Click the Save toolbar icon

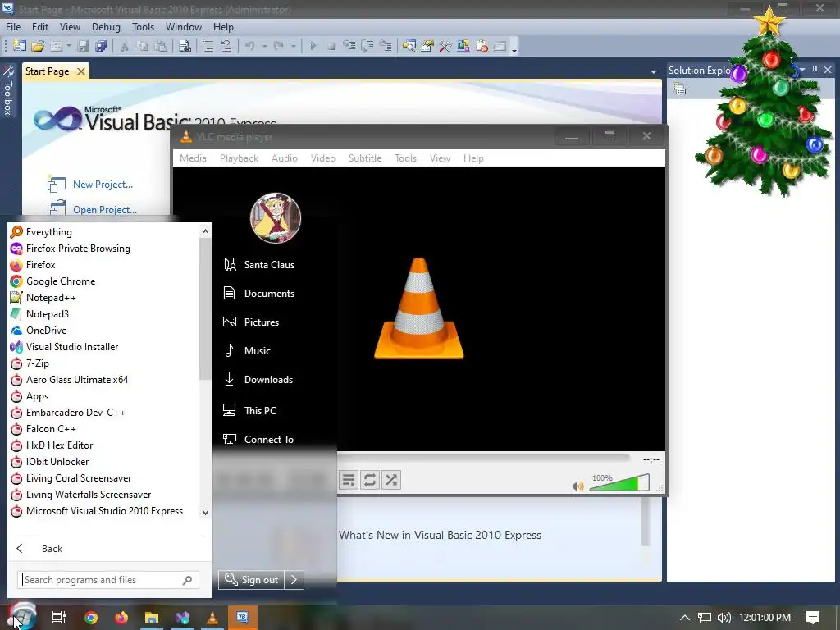83,47
